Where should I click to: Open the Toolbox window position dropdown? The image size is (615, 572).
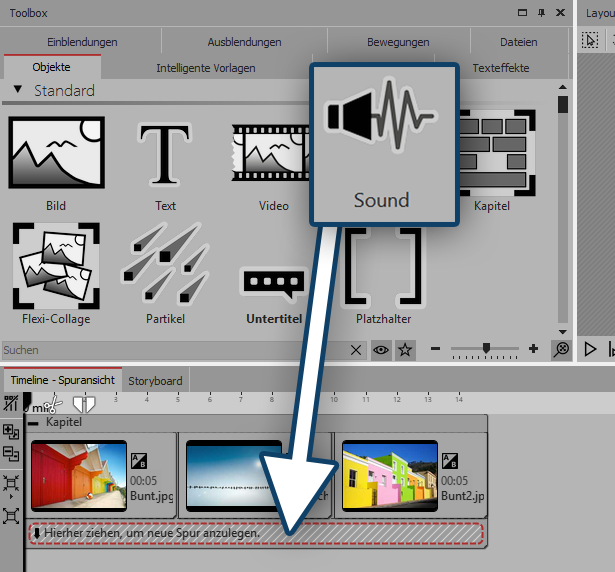523,13
